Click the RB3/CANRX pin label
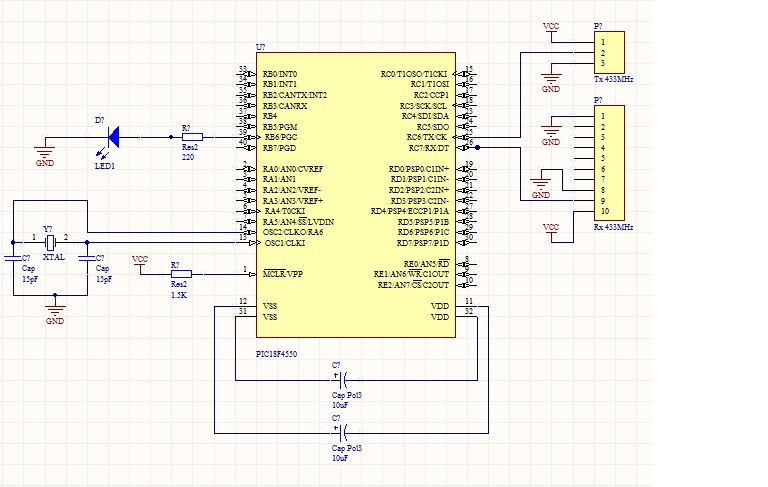 285,106
